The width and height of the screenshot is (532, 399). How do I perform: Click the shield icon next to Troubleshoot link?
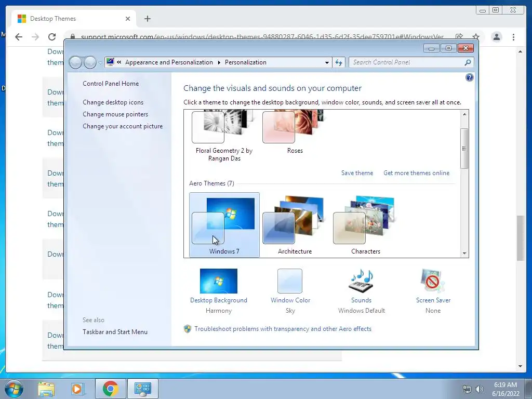point(187,329)
